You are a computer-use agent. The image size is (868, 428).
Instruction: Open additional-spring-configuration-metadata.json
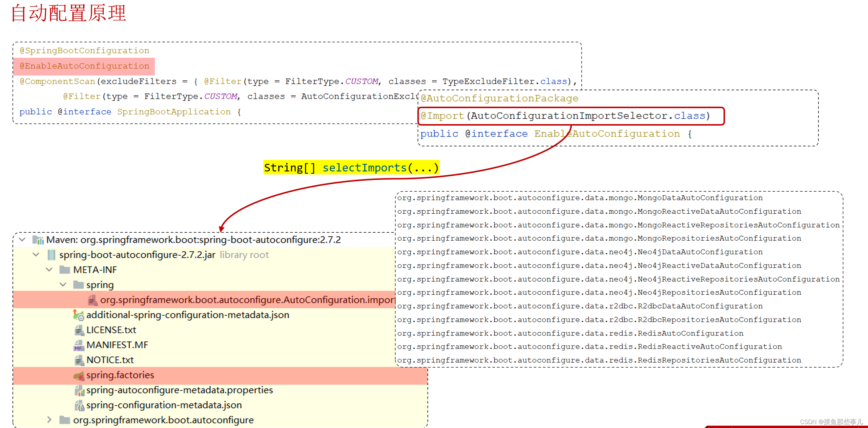[188, 315]
